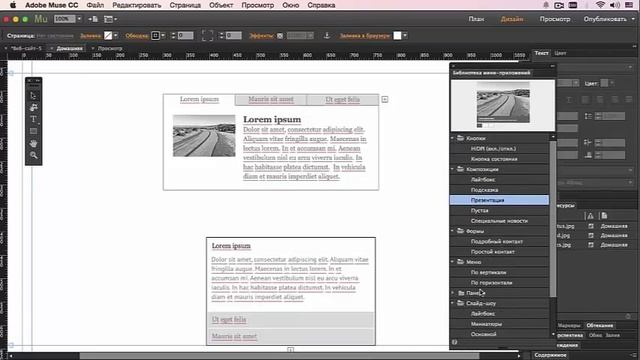640x360 pixels.
Task: Select Простой контакт form widget
Action: pos(499,252)
